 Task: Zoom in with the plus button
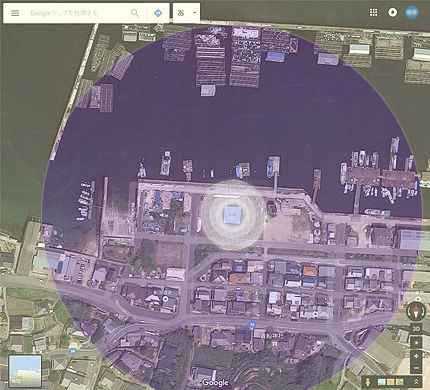pyautogui.click(x=416, y=356)
